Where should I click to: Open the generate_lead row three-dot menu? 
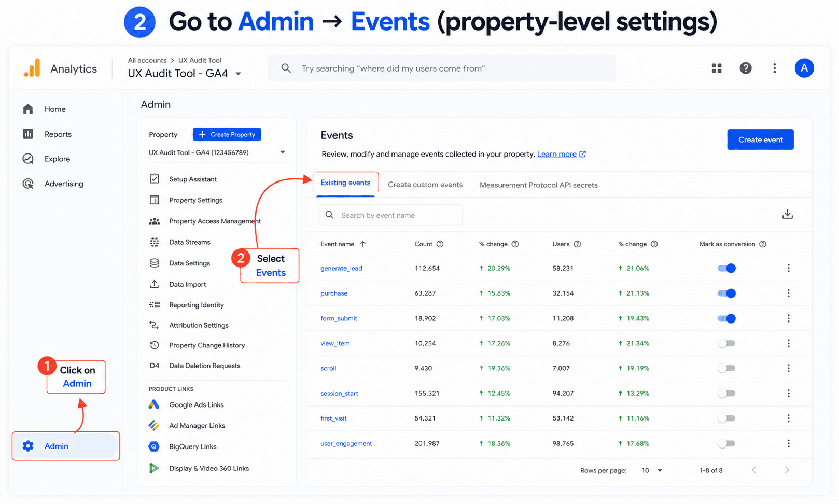789,268
